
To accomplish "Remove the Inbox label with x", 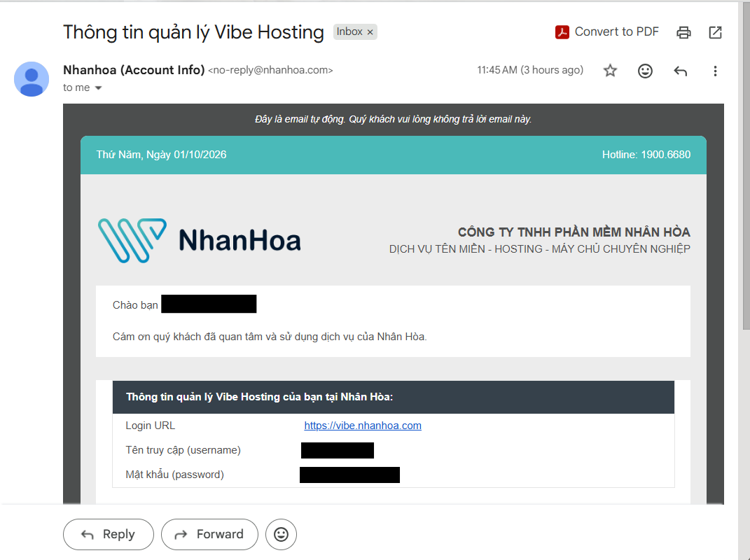I will (370, 32).
